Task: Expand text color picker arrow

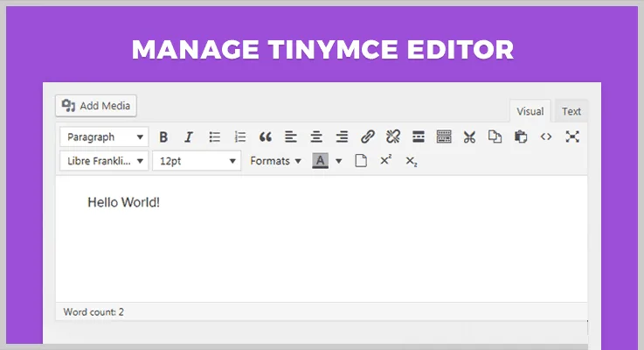Action: [x=338, y=161]
